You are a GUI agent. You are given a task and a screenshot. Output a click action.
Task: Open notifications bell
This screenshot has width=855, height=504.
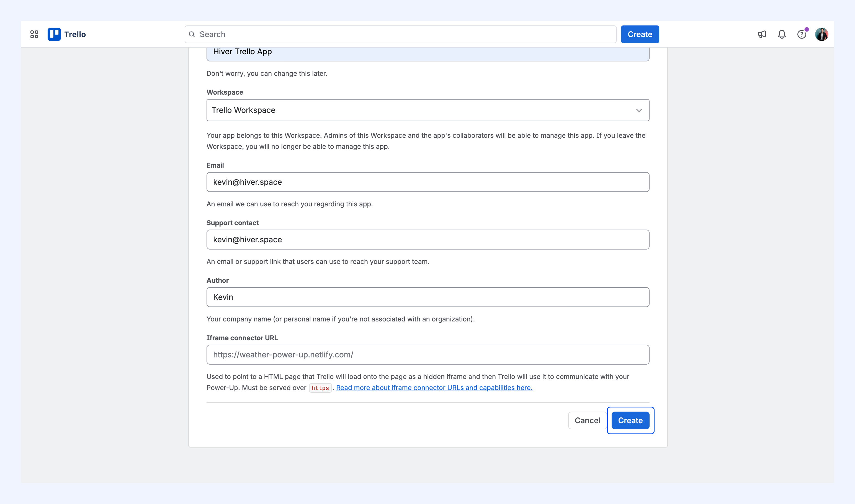coord(782,34)
